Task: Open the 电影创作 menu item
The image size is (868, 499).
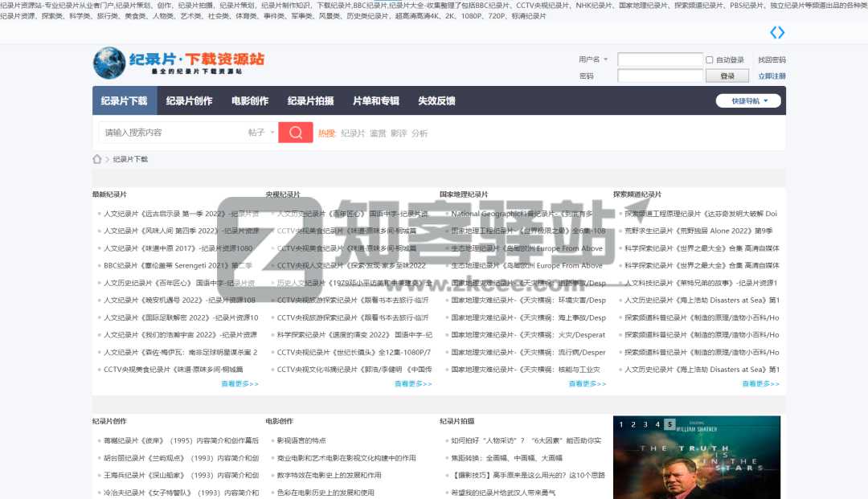Action: click(248, 100)
